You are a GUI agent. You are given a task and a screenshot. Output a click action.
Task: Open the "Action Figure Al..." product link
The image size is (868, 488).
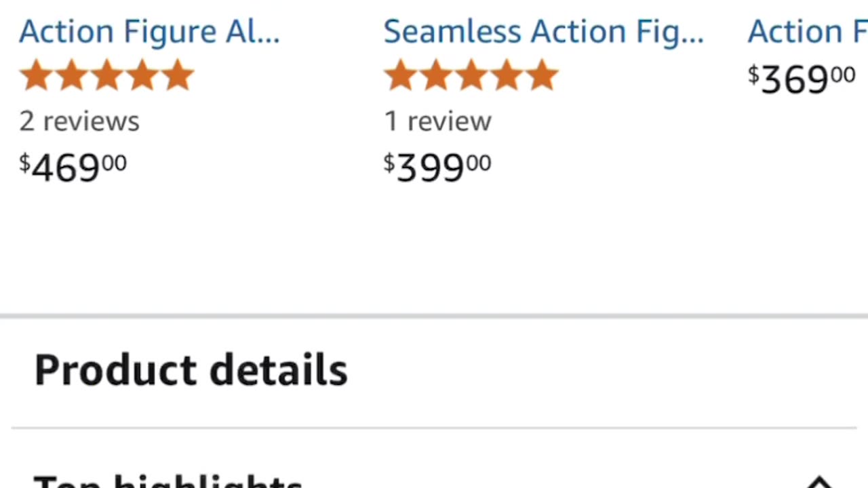click(149, 32)
